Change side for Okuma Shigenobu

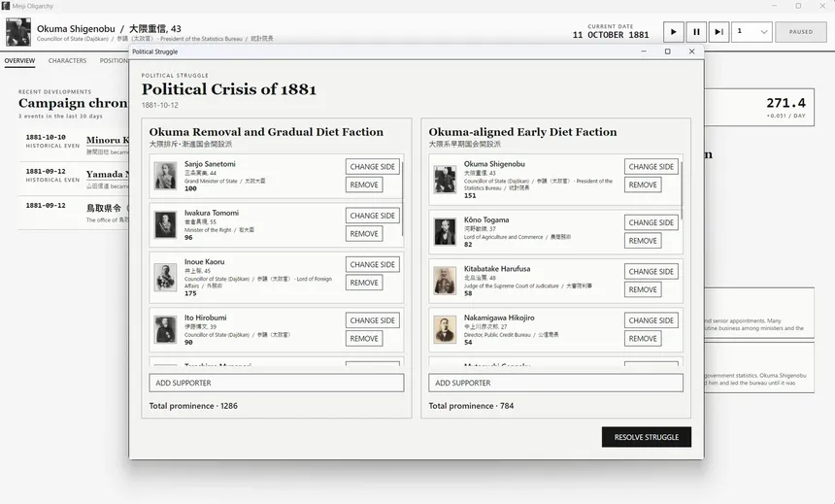pyautogui.click(x=651, y=167)
